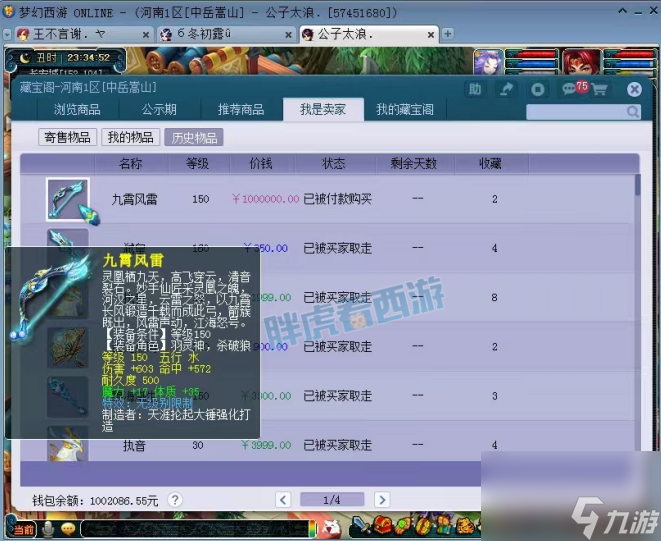Image resolution: width=661 pixels, height=541 pixels.
Task: Click the 价钱 column header
Action: point(261,164)
